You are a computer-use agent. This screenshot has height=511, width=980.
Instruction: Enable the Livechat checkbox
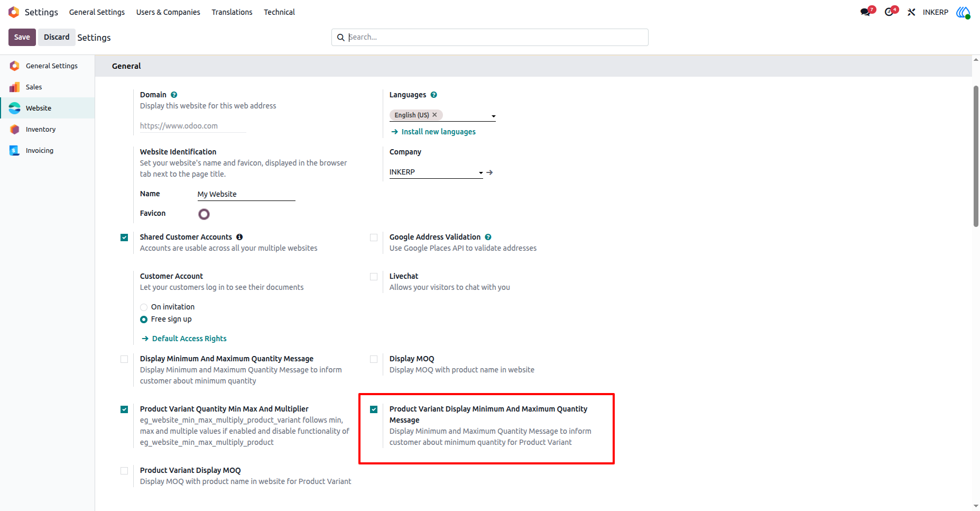click(x=374, y=277)
